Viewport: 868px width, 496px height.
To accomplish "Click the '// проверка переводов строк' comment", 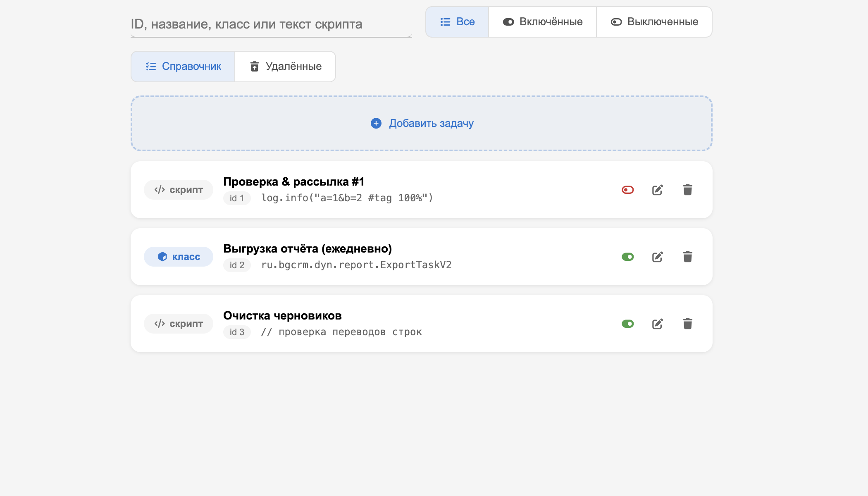I will click(341, 332).
